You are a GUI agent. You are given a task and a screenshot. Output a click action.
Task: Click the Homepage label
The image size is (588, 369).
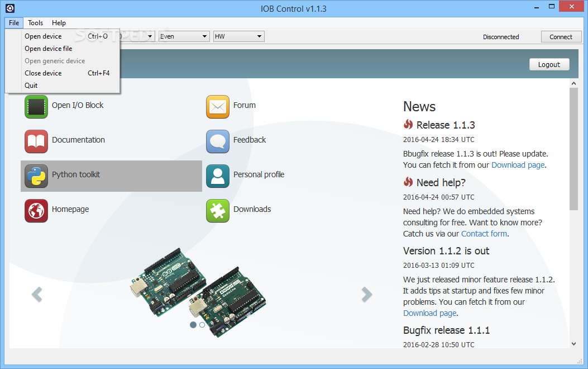pyautogui.click(x=70, y=209)
